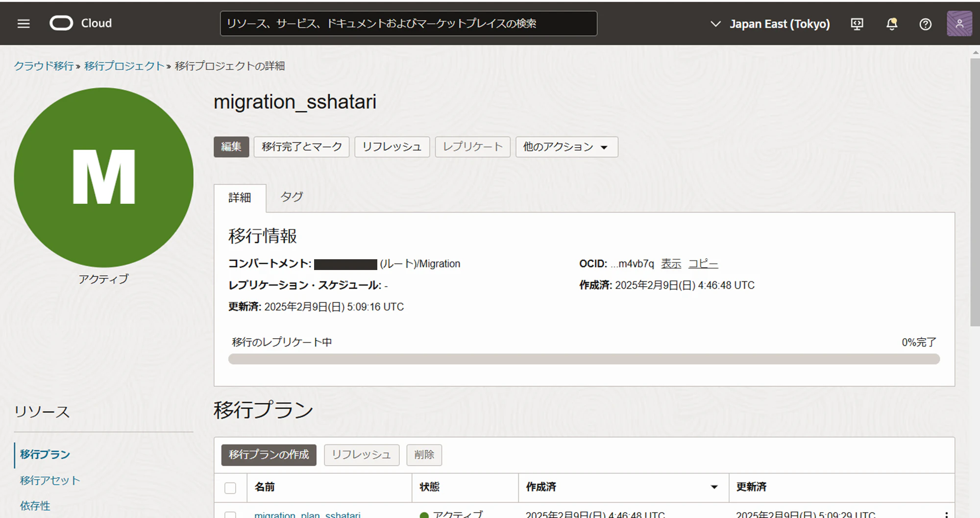Expand the 他のアクション dropdown
980x518 pixels.
pos(566,147)
